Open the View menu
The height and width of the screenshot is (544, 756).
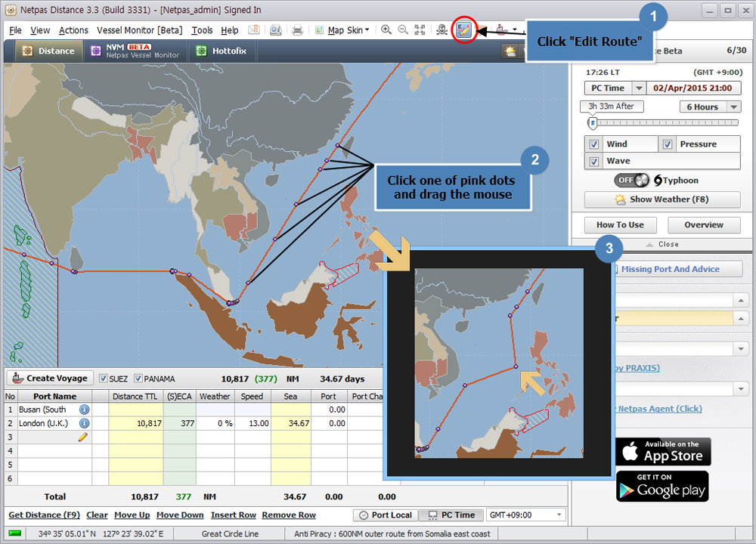(40, 30)
